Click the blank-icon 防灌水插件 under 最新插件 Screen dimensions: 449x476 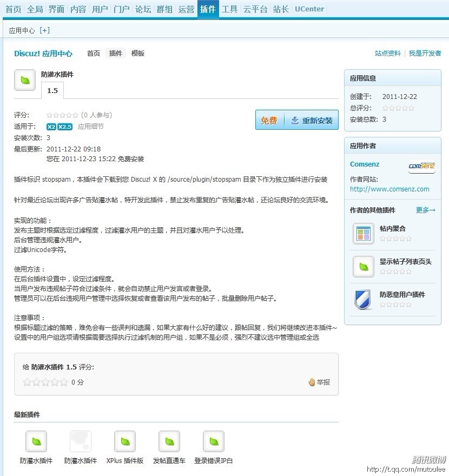pos(81,441)
